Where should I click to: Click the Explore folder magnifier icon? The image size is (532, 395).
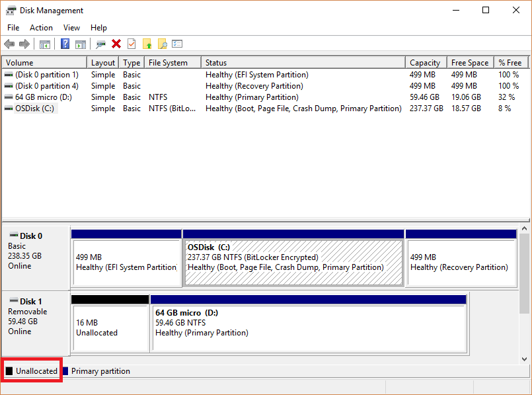163,44
